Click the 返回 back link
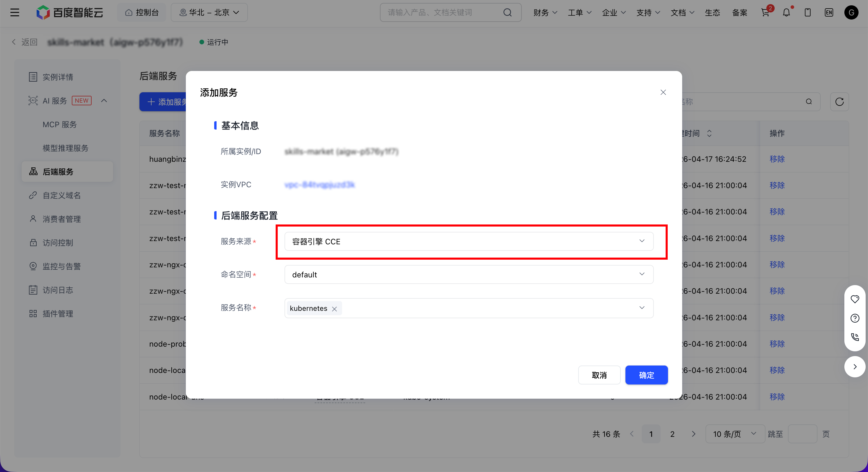This screenshot has height=472, width=868. (x=25, y=42)
